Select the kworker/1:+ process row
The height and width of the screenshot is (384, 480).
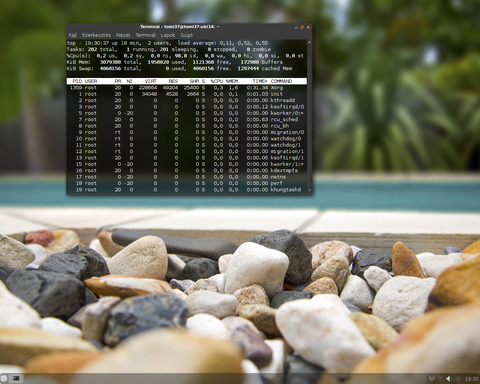187,164
